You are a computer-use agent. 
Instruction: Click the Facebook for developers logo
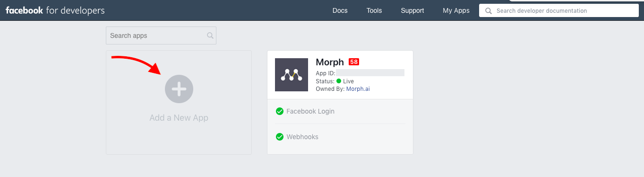[55, 10]
